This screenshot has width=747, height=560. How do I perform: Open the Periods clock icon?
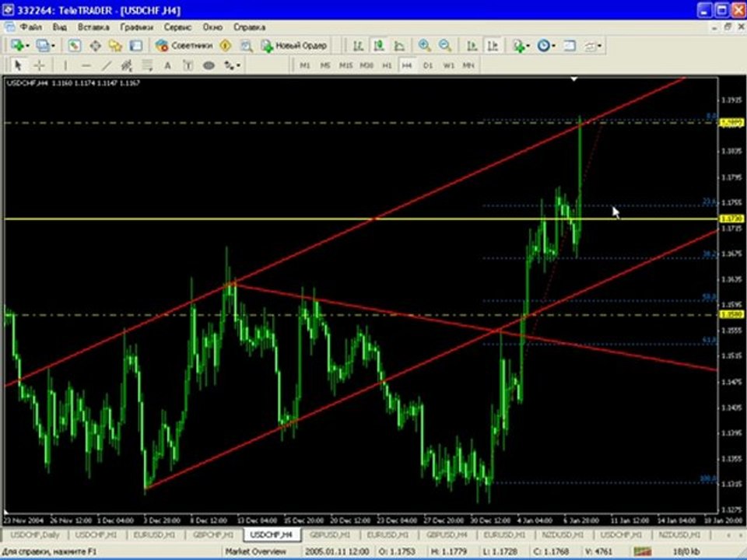(x=543, y=46)
